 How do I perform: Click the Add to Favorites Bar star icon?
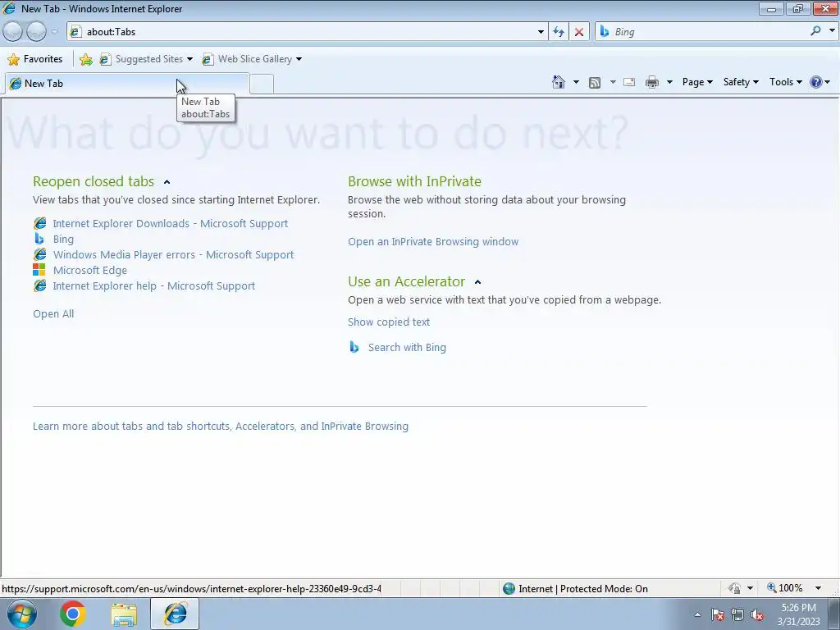click(85, 59)
